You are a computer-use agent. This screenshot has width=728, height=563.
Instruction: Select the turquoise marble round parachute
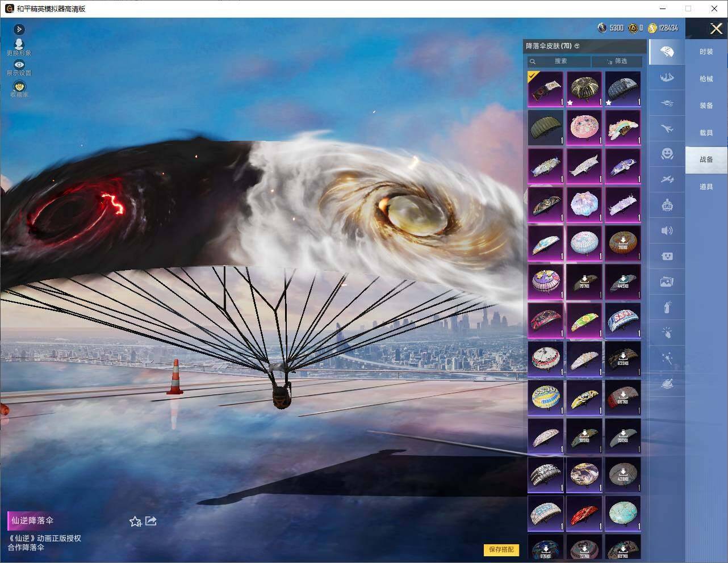623,514
